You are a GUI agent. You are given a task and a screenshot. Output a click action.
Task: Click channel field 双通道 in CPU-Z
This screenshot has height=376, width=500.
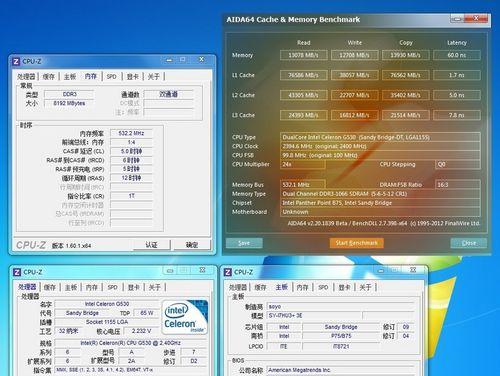coord(169,94)
